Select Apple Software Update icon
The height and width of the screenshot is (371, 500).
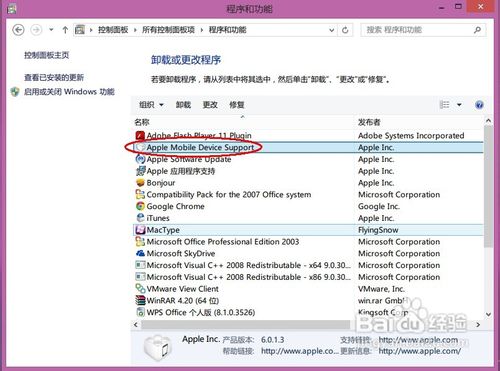(x=140, y=159)
